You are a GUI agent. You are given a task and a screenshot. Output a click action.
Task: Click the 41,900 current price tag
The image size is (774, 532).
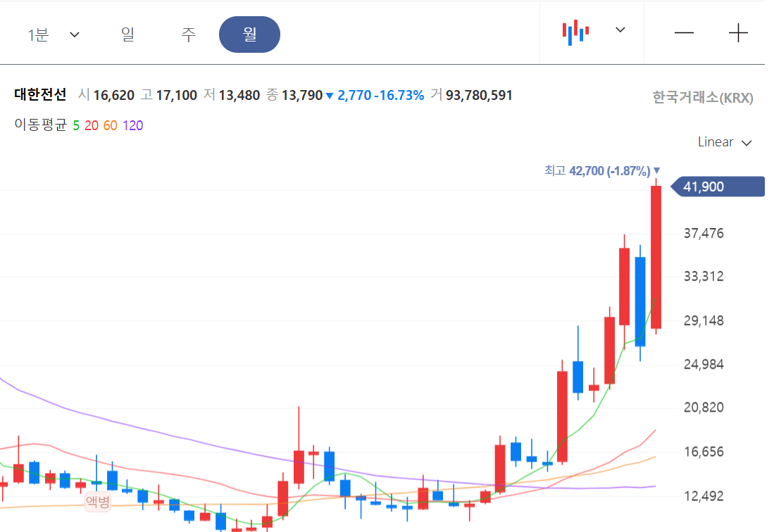click(x=718, y=186)
